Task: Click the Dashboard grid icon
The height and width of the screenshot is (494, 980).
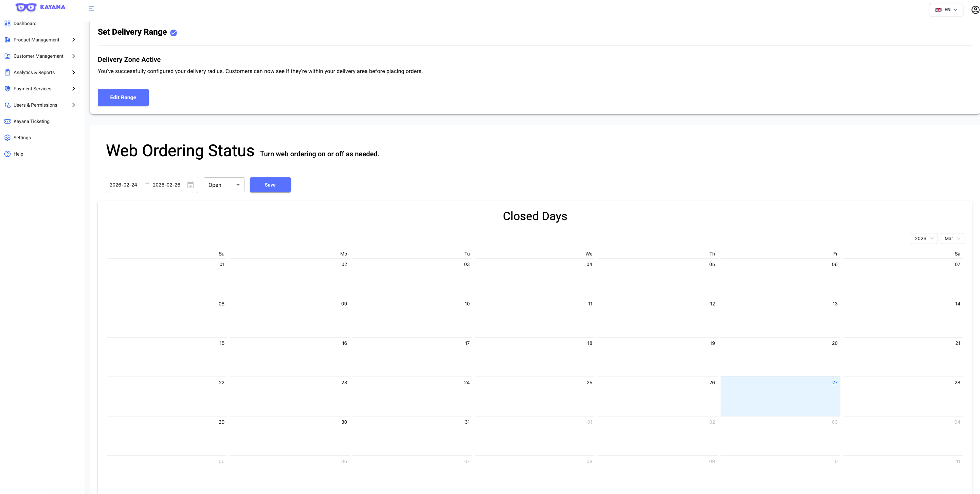Action: (7, 23)
